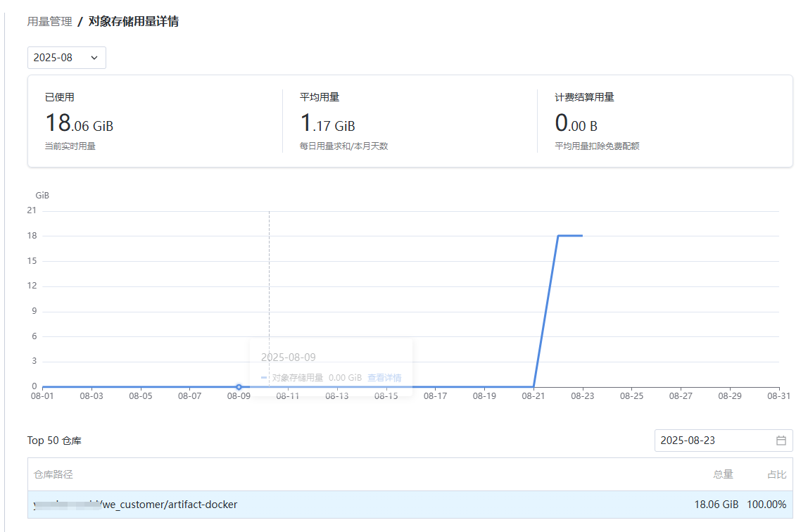Click the 对象存储用量详情 breadcrumb title

point(133,22)
